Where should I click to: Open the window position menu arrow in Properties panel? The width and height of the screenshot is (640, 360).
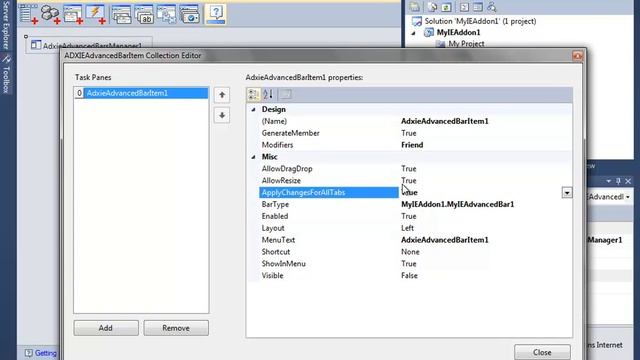609,181
